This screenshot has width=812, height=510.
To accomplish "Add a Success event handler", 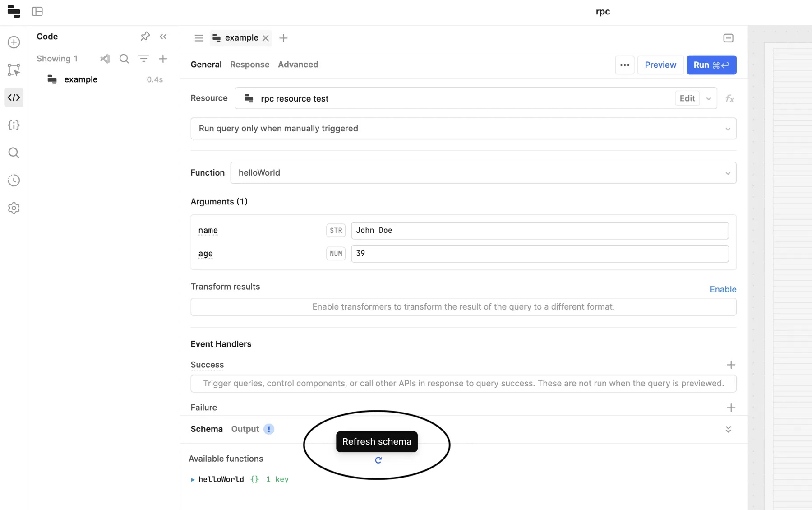I will [731, 365].
